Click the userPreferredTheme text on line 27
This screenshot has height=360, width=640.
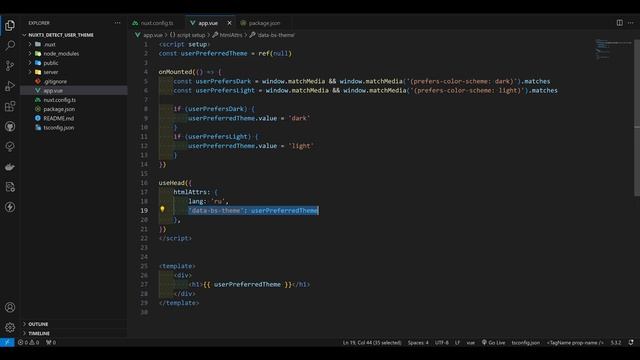tap(247, 284)
